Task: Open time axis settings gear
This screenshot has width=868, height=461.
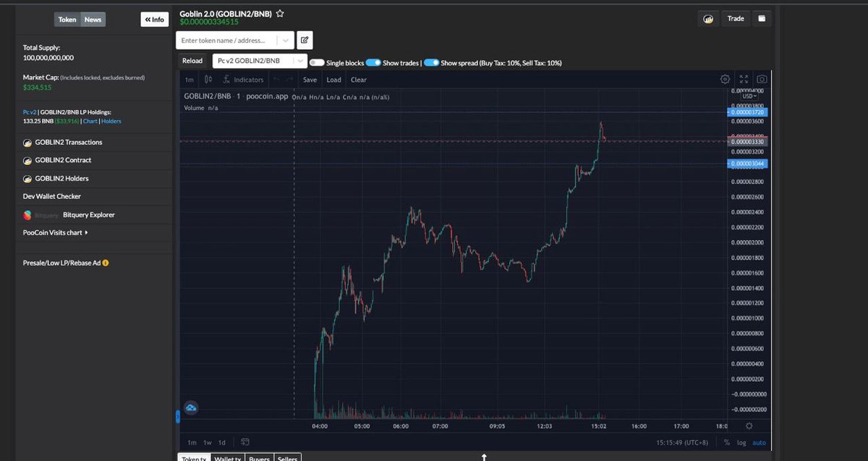Action: point(749,426)
